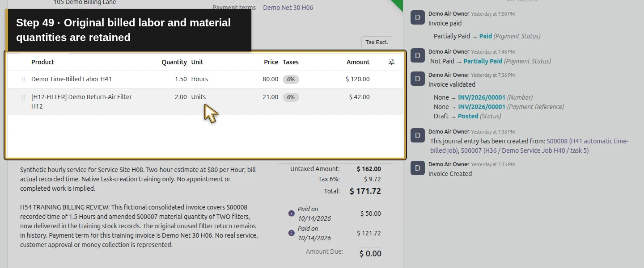This screenshot has width=644, height=268.
Task: Click the Quantity column header
Action: click(174, 62)
